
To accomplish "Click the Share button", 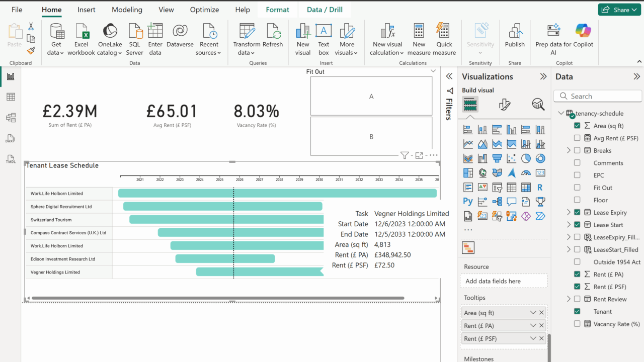I will point(619,10).
